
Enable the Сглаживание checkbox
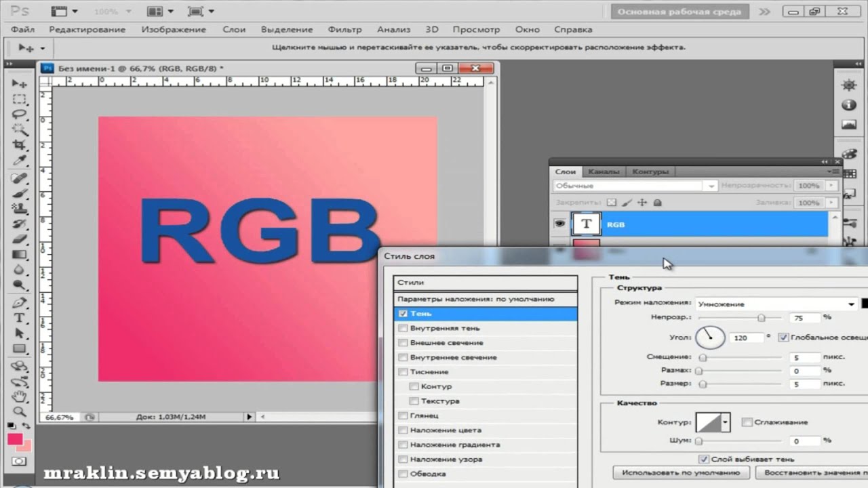point(747,422)
